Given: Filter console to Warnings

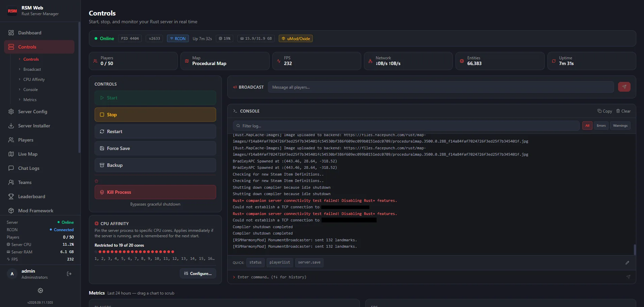Looking at the screenshot, I should (620, 126).
